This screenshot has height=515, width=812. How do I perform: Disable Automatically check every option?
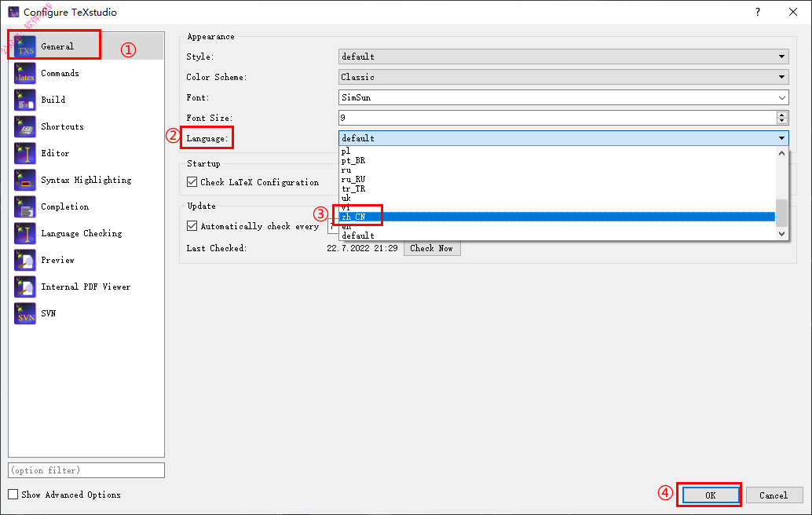(192, 225)
